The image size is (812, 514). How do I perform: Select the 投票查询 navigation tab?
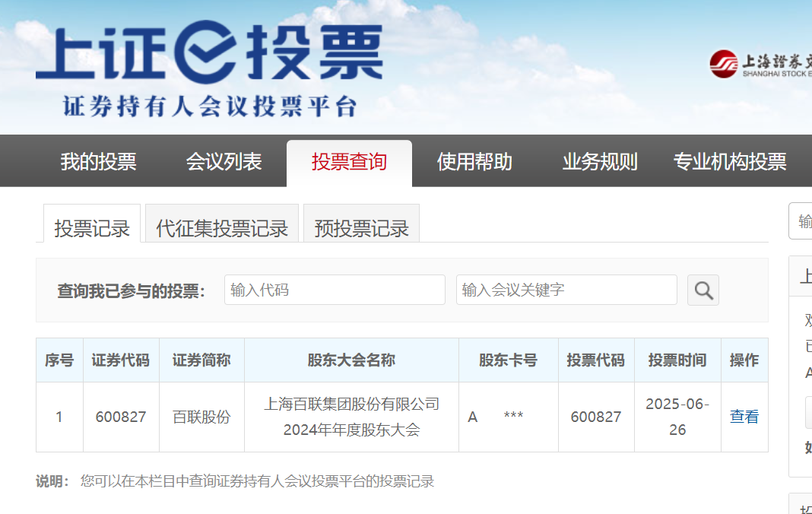pos(349,163)
